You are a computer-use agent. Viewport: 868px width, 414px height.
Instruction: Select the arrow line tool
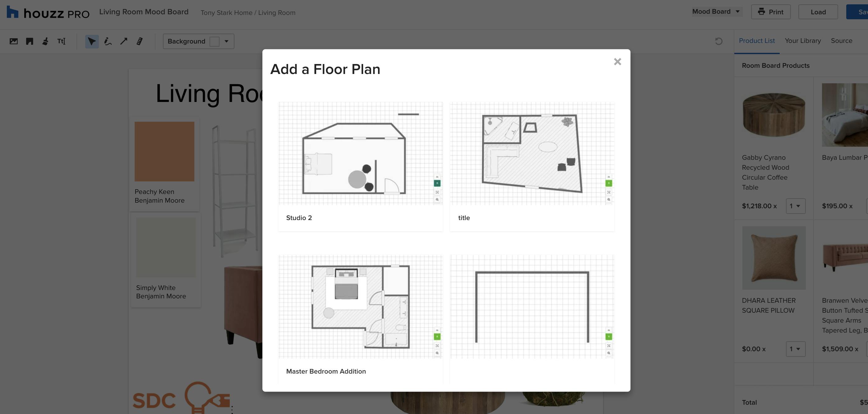(x=124, y=41)
